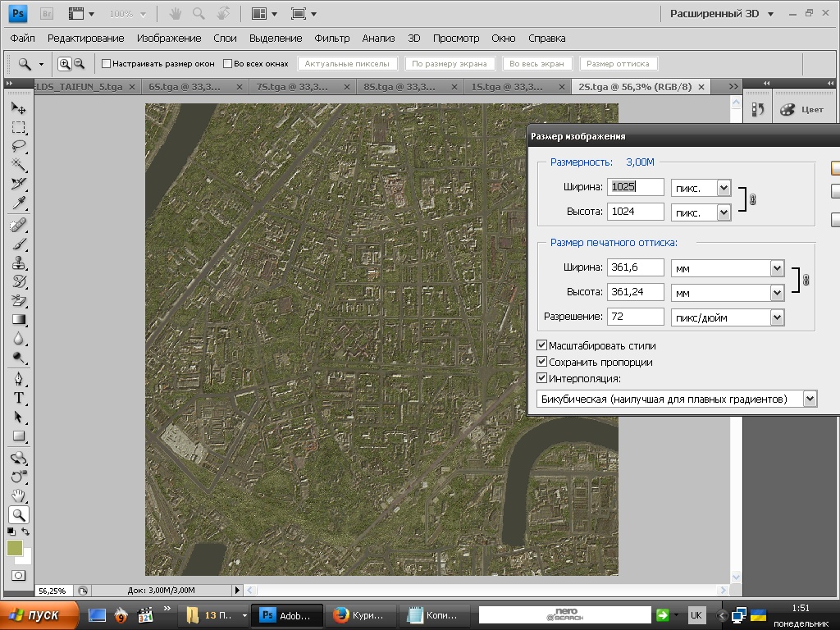
Task: Choose the Hand tool
Action: click(18, 495)
